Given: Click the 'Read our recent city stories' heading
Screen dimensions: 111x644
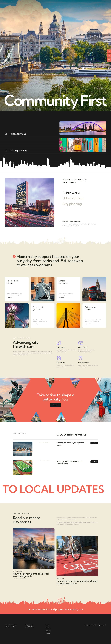Looking at the screenshot, I should (26, 520).
